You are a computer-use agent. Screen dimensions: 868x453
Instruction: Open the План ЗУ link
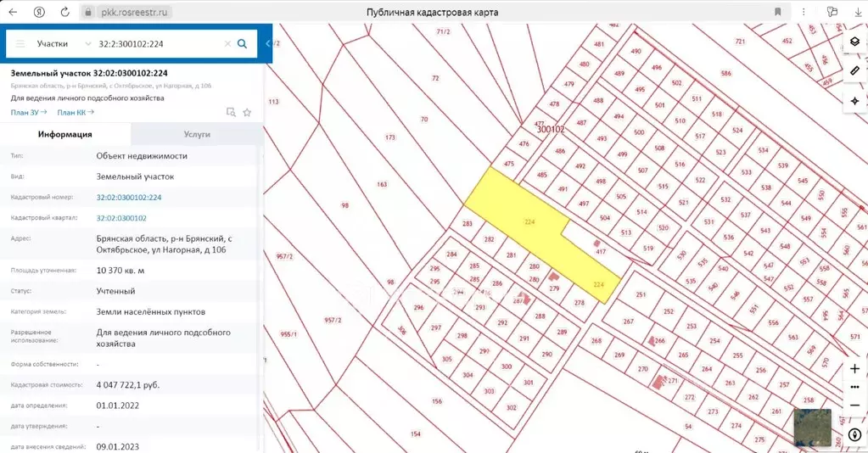[x=29, y=113]
